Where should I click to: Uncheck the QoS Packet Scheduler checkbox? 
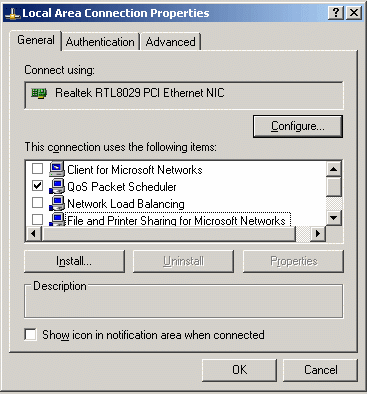[37, 185]
